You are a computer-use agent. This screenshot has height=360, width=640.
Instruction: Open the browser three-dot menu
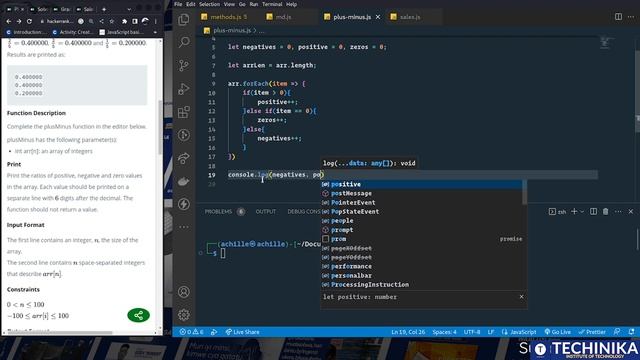[156, 21]
